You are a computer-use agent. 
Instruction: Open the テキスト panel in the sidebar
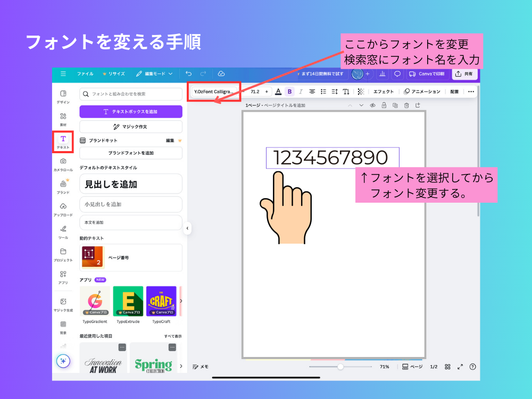pos(64,140)
